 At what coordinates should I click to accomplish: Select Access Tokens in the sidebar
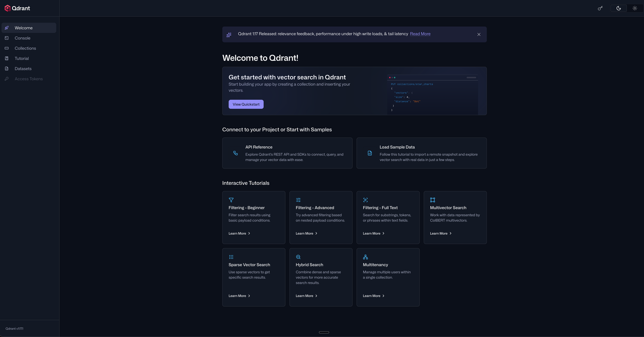29,79
